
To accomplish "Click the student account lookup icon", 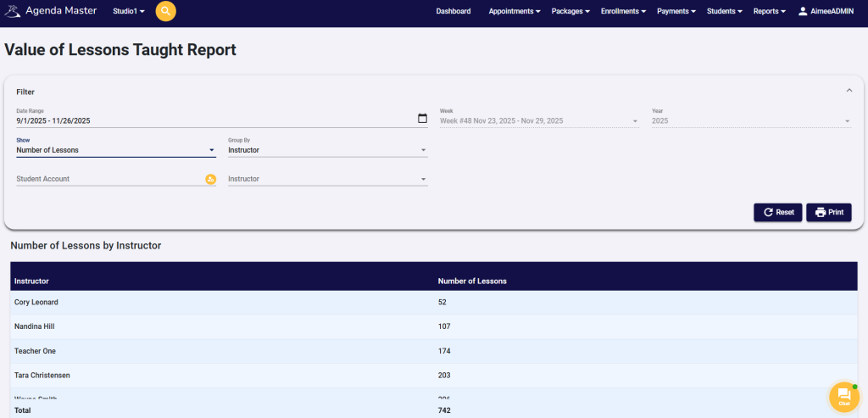I will point(210,179).
